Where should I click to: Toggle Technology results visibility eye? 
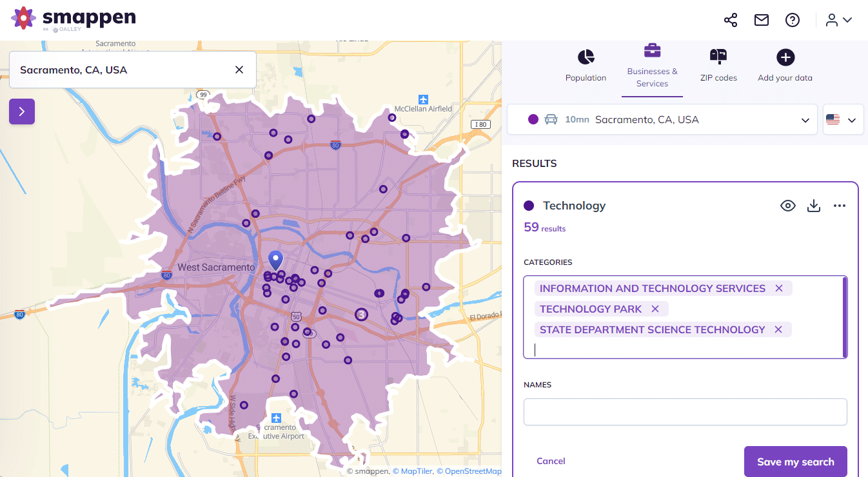(x=788, y=206)
